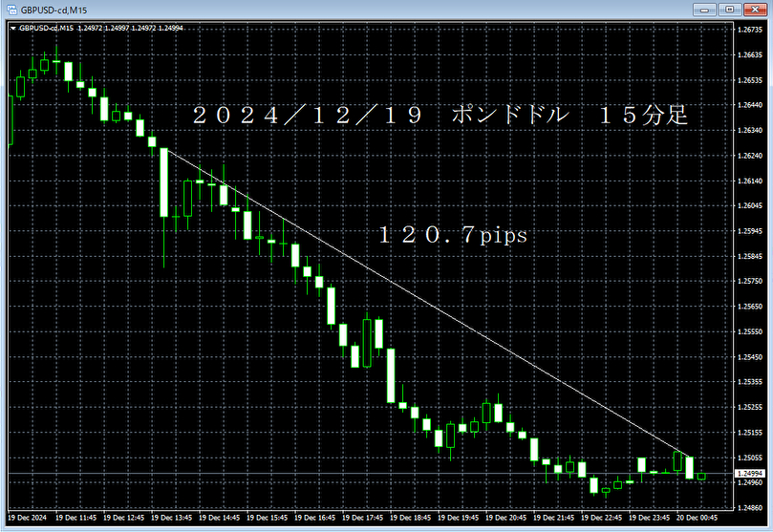The width and height of the screenshot is (773, 532).
Task: Click the 1.26440 price scale label
Action: (x=750, y=105)
